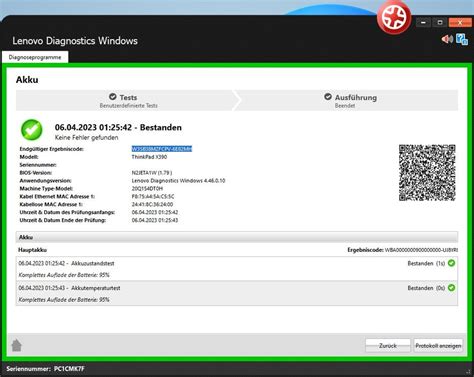Toggle the speaker sound icon
Screen dimensions: 474x377
point(447,39)
